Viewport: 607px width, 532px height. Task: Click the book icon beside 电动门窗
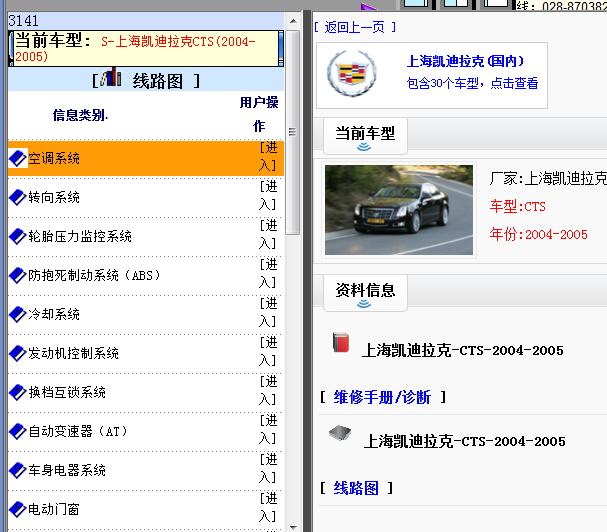coord(18,509)
